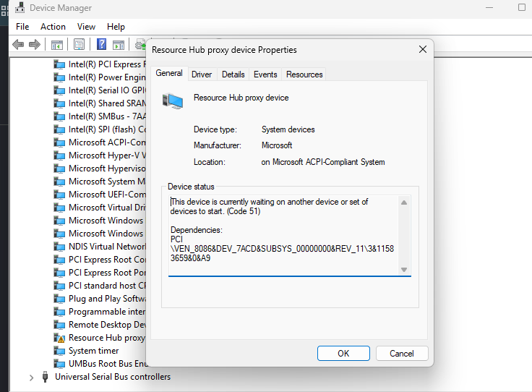The width and height of the screenshot is (532, 392).
Task: Click the PCI standard host CPU icon
Action: pos(59,286)
